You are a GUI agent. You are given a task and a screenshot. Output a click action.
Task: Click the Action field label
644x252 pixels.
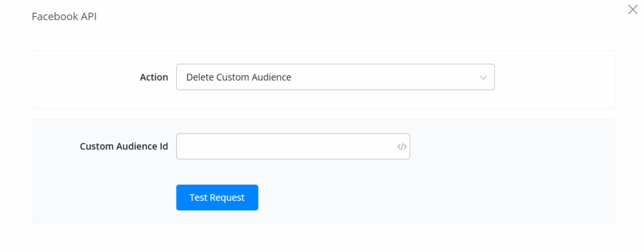(x=153, y=77)
